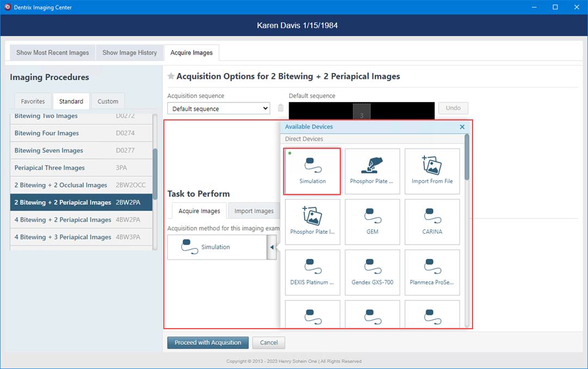This screenshot has height=369, width=588.
Task: Click the Available Devices scrollbar
Action: point(467,158)
